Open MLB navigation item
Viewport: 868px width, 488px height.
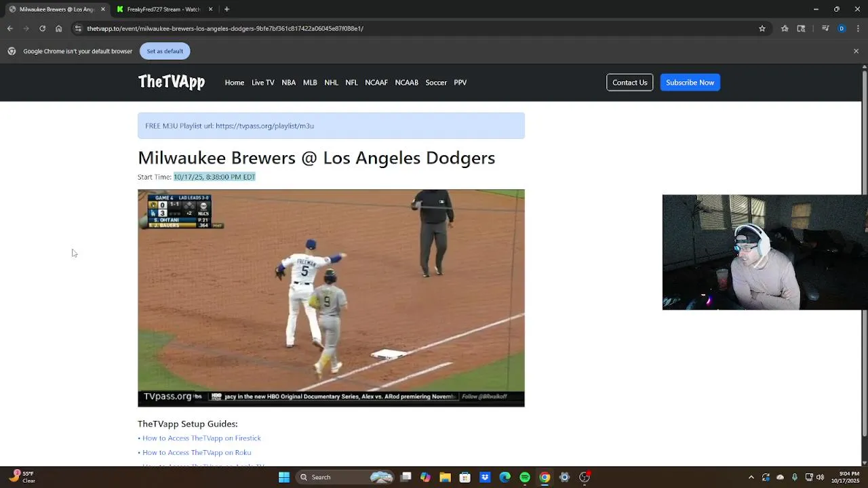[x=310, y=83]
